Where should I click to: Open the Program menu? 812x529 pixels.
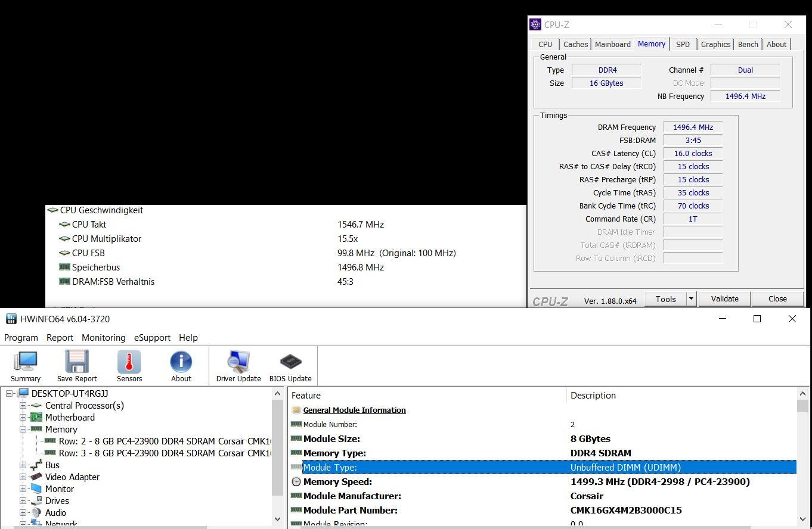pyautogui.click(x=21, y=337)
